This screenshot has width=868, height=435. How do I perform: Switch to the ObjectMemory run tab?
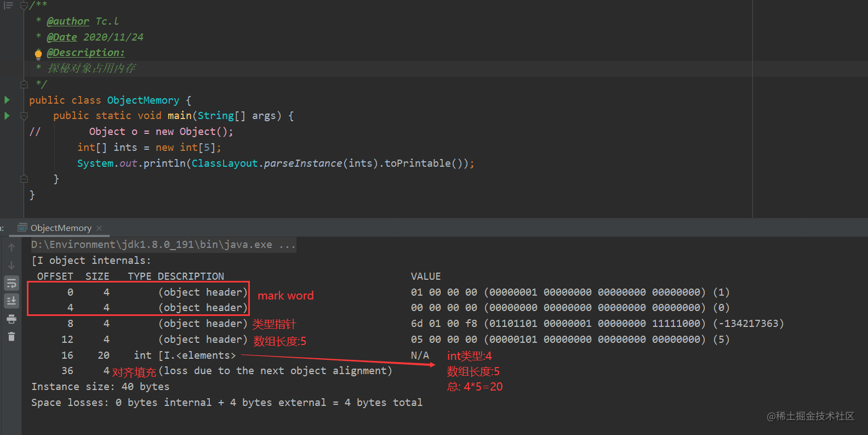coord(60,228)
